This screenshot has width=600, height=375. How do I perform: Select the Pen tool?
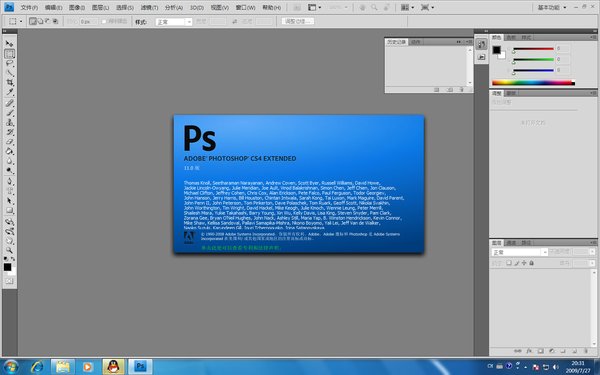click(x=10, y=182)
